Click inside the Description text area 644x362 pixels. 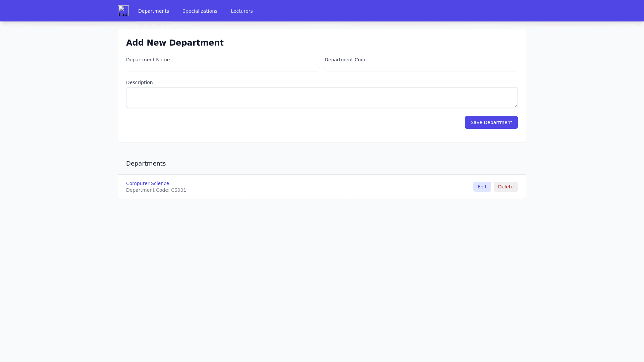tap(321, 98)
